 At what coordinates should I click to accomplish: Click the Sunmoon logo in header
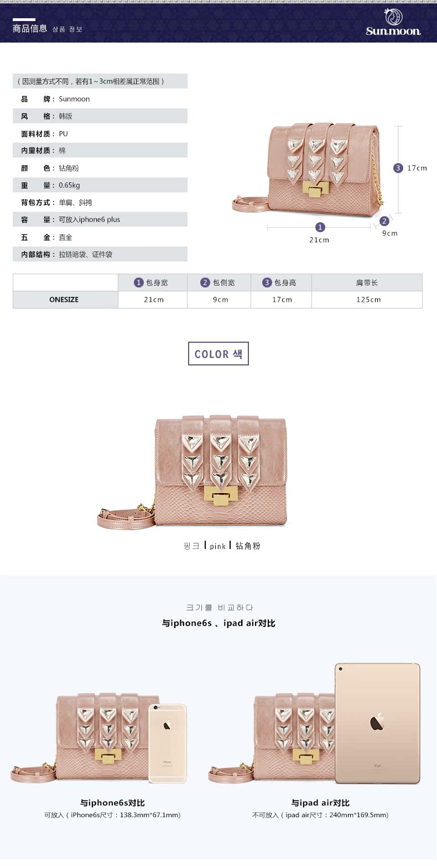(x=393, y=22)
